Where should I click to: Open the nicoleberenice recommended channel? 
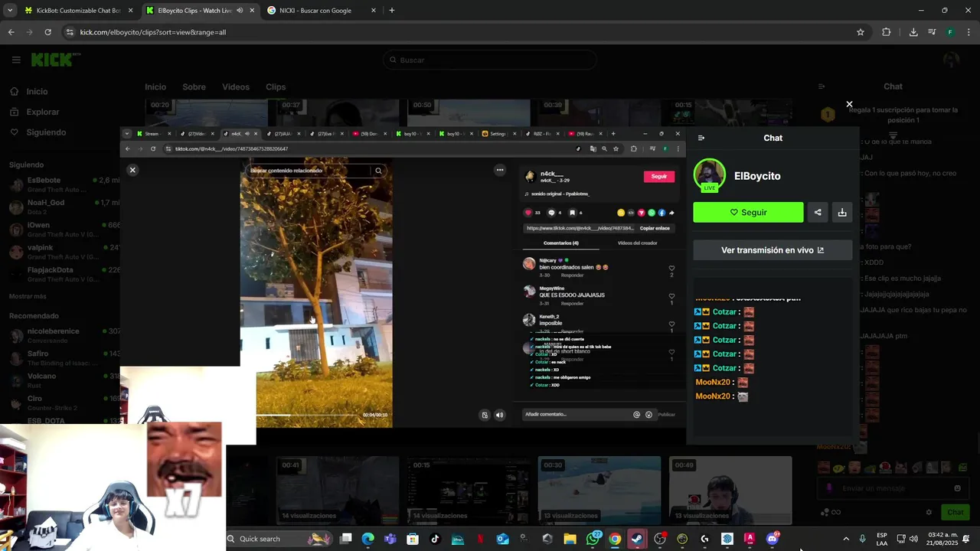[65, 336]
